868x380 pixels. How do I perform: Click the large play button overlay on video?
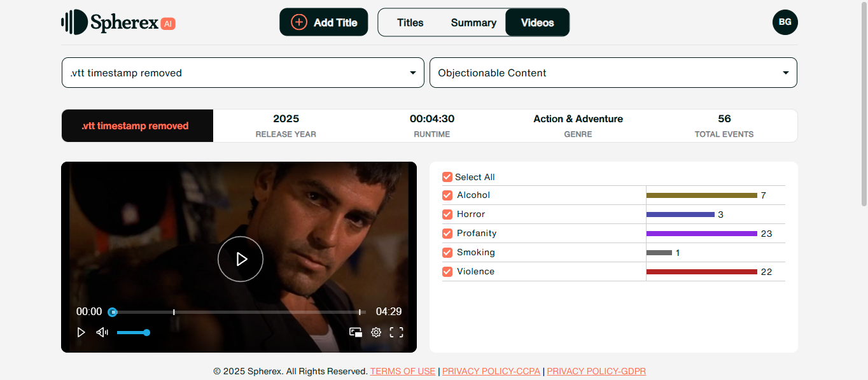point(241,259)
